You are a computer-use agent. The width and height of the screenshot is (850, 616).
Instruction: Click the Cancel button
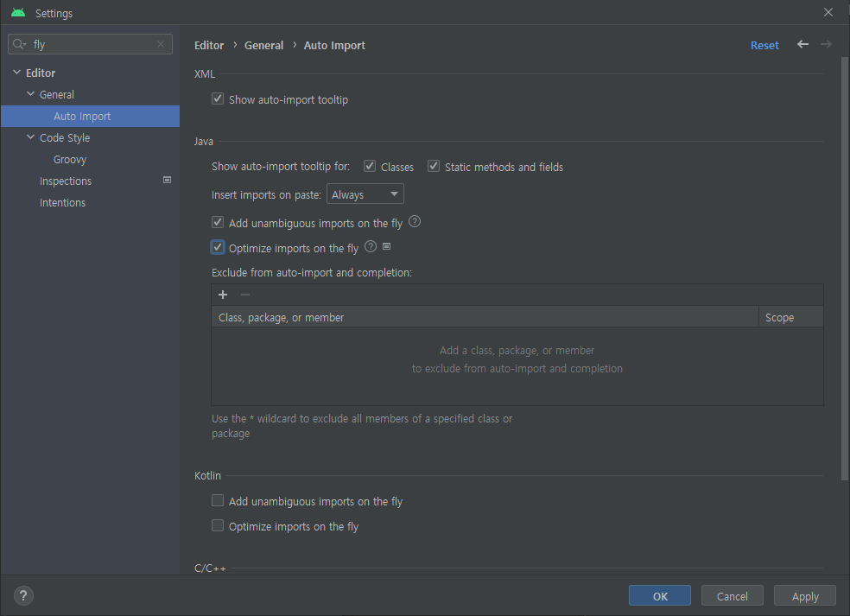733,595
